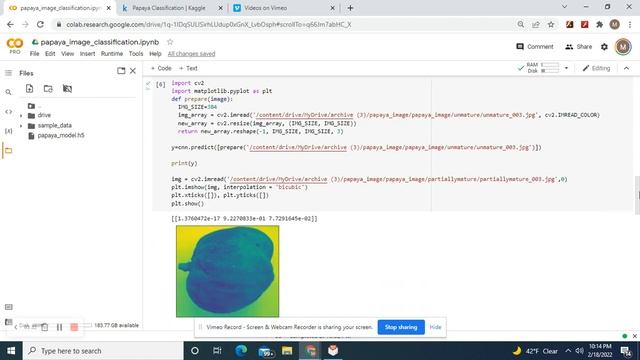Open the Runtime menu
This screenshot has width=640, height=360.
[111, 54]
